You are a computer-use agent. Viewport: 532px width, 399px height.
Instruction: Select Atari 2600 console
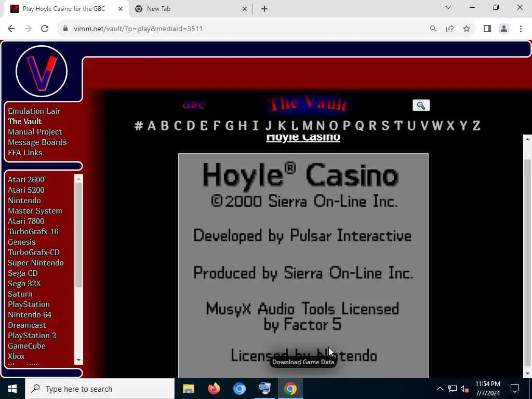pos(26,179)
